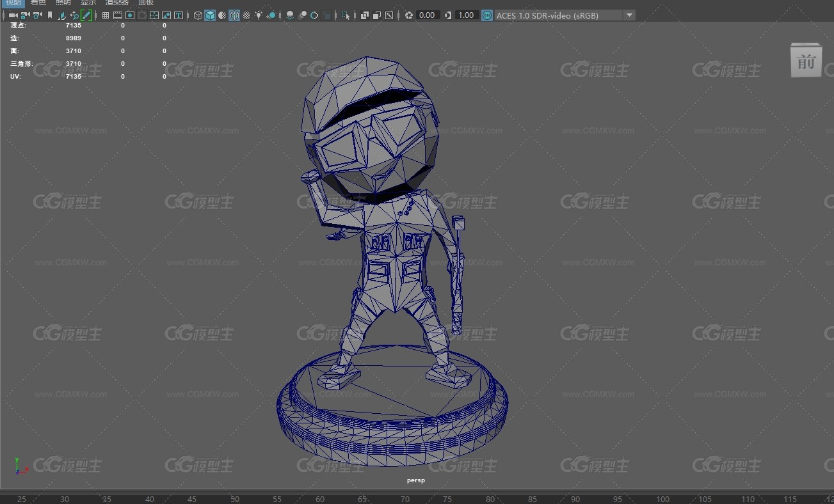The width and height of the screenshot is (834, 504).
Task: Toggle the Resolution Gate icon
Action: point(130,15)
